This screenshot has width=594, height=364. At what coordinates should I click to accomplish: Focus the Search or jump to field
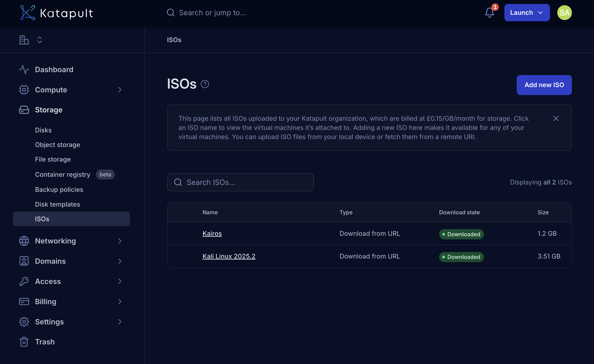click(212, 13)
